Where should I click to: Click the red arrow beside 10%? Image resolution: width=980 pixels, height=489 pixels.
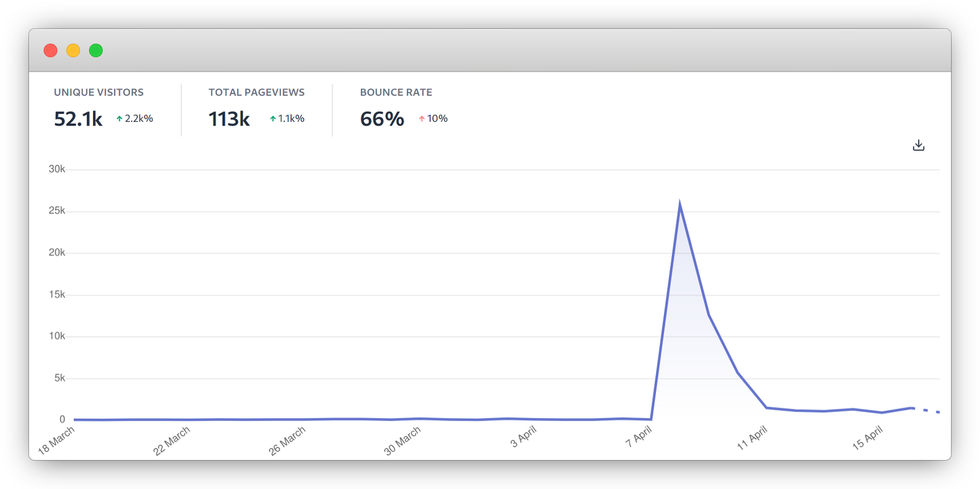tap(421, 119)
